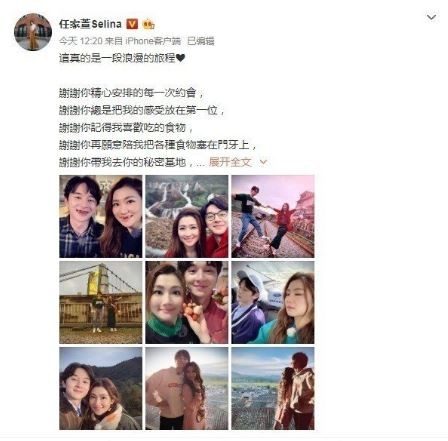The width and height of the screenshot is (448, 441).
Task: Click the black heart emoji in post
Action: click(180, 58)
